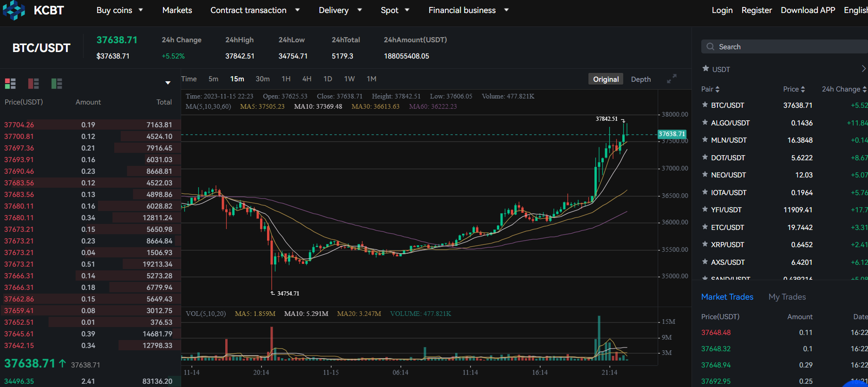Favorite the ALGO/USDT pair star
Viewport: 868px width, 387px height.
[705, 123]
